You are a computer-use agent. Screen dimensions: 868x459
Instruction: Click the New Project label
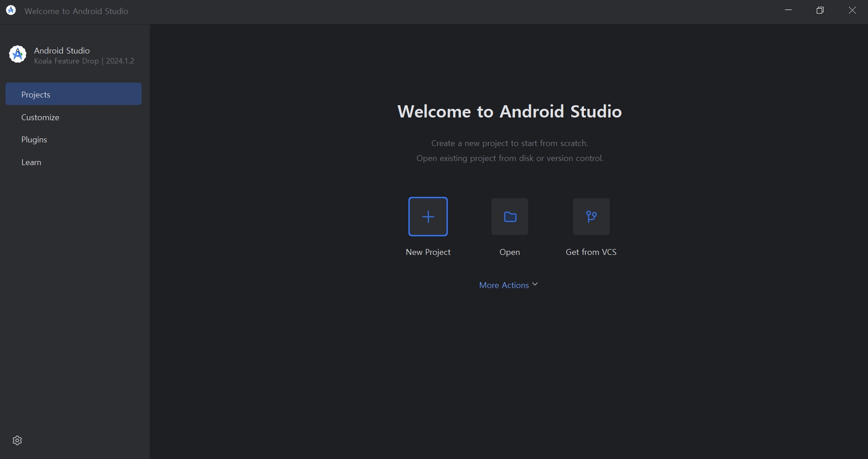coord(428,252)
